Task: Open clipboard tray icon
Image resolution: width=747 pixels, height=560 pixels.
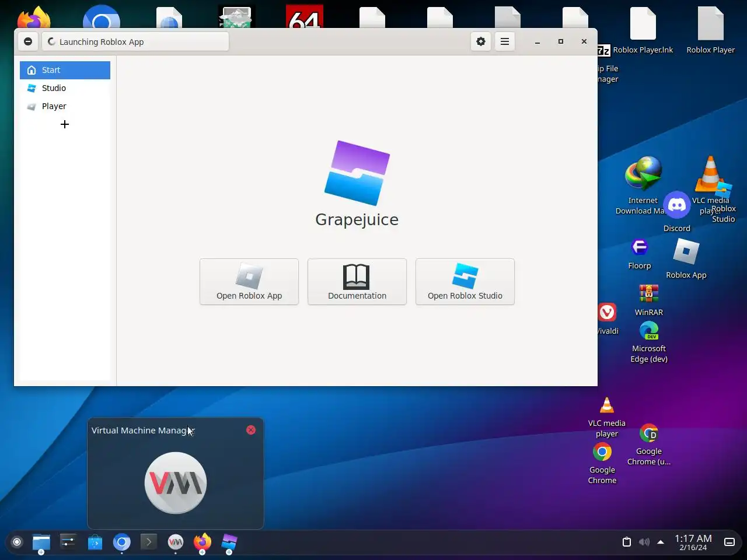Action: [x=626, y=542]
